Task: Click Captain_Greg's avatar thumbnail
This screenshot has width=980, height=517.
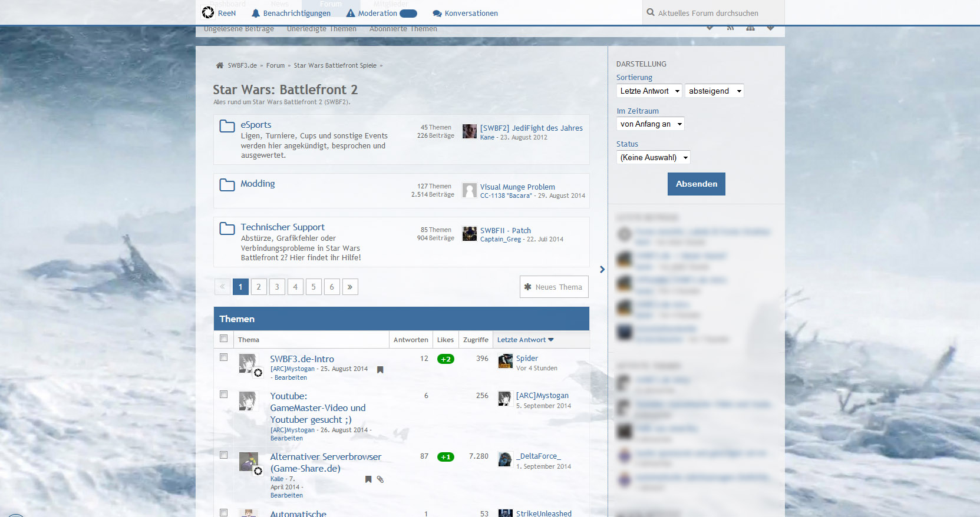Action: tap(470, 234)
